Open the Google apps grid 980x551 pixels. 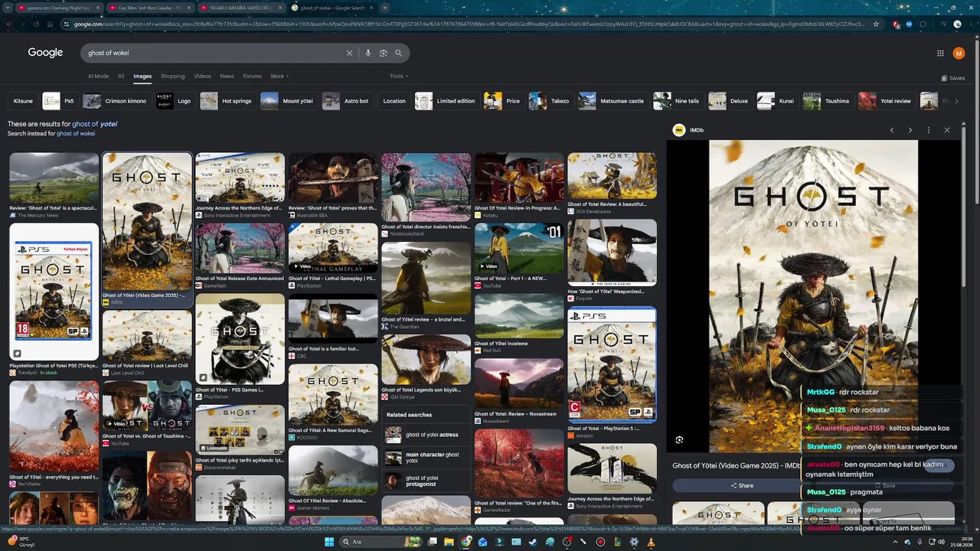(940, 53)
